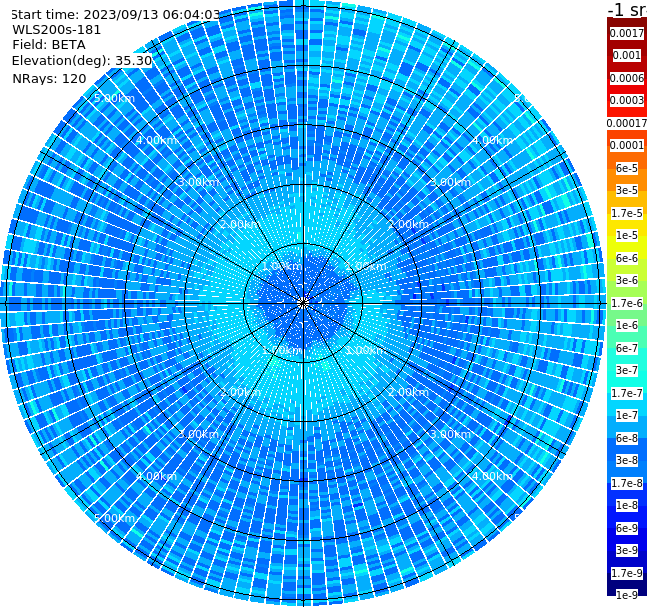Click the 6e-7 colorbar label
This screenshot has height=607, width=647.
pyautogui.click(x=627, y=348)
